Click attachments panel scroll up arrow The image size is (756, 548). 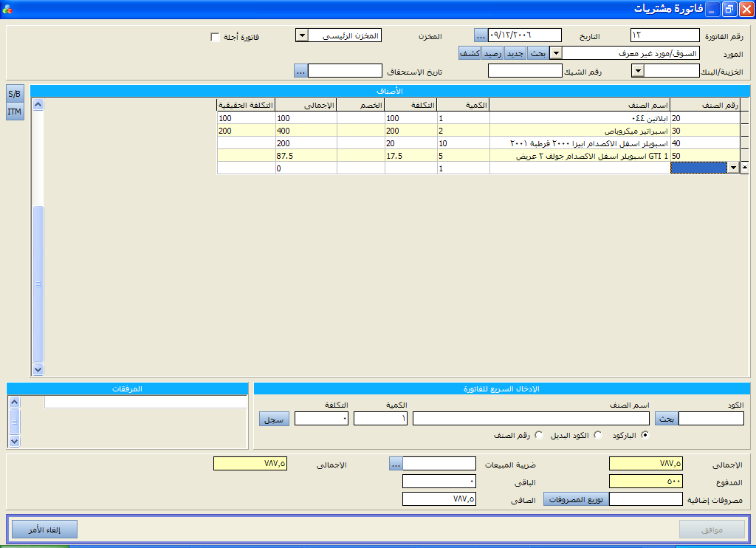(15, 402)
